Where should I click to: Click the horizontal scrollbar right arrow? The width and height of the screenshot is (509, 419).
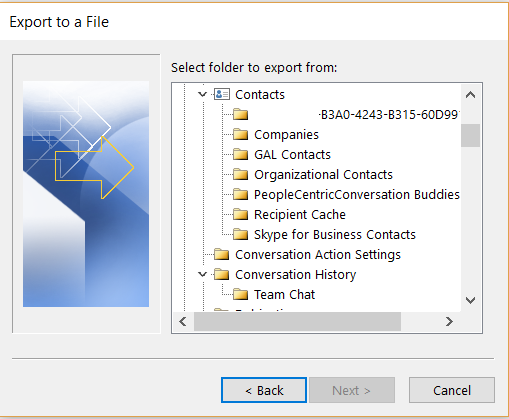click(449, 322)
